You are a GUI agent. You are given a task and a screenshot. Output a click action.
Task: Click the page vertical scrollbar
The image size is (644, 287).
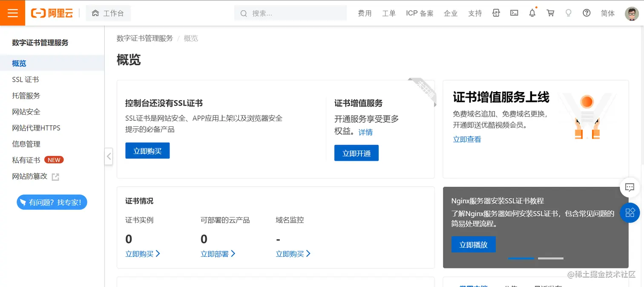pos(642,96)
